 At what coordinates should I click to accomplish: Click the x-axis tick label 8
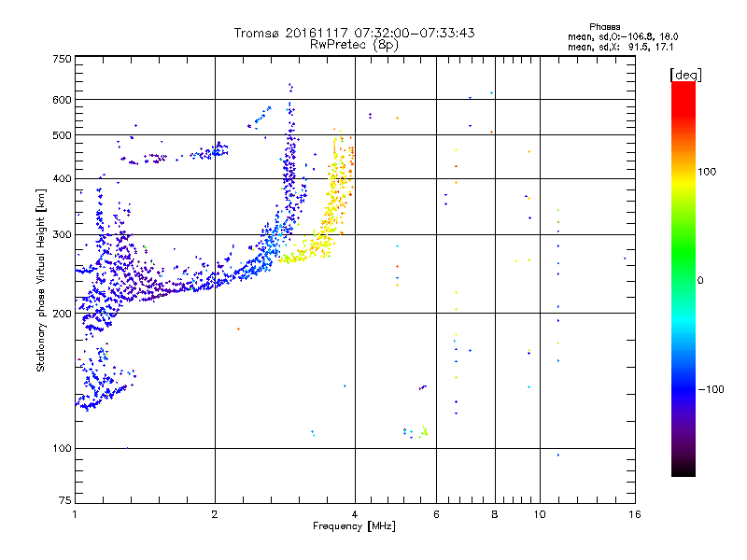click(495, 514)
